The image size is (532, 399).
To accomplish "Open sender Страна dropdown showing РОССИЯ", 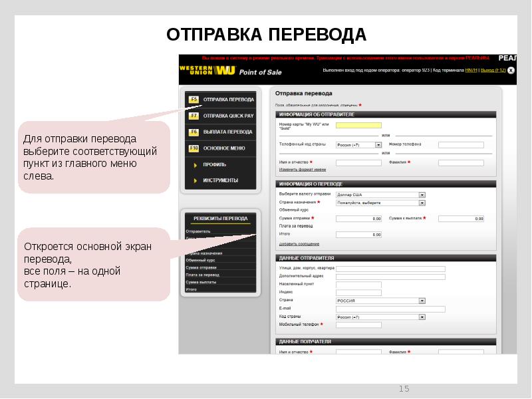I will (x=422, y=301).
